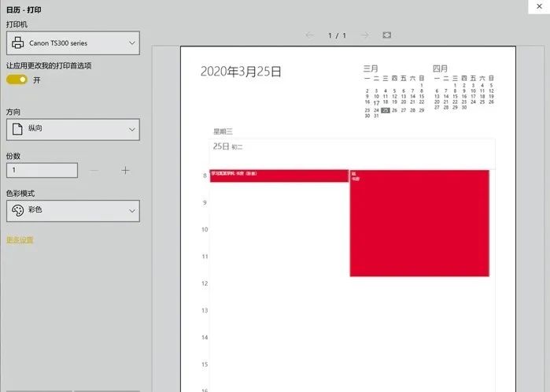Click the palette icon in color mode selector
The image size is (550, 392).
tap(18, 210)
